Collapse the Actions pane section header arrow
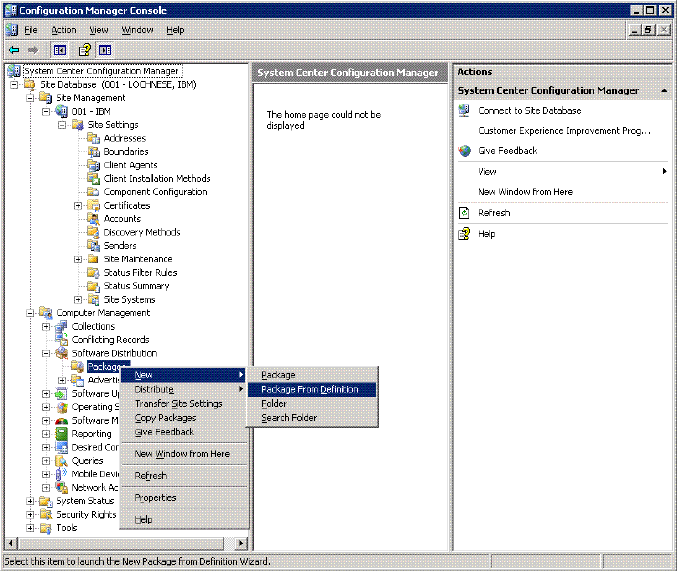Screen dimensions: 677x571 tap(664, 91)
